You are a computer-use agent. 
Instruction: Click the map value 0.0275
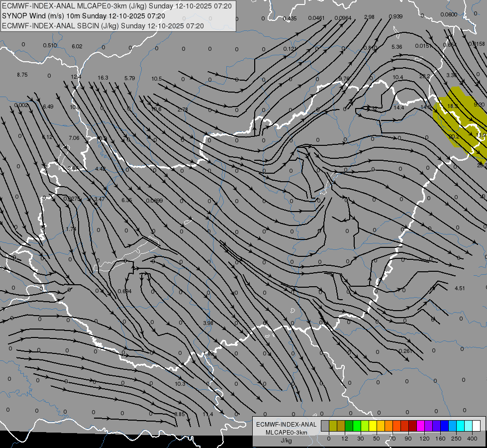pos(72,199)
